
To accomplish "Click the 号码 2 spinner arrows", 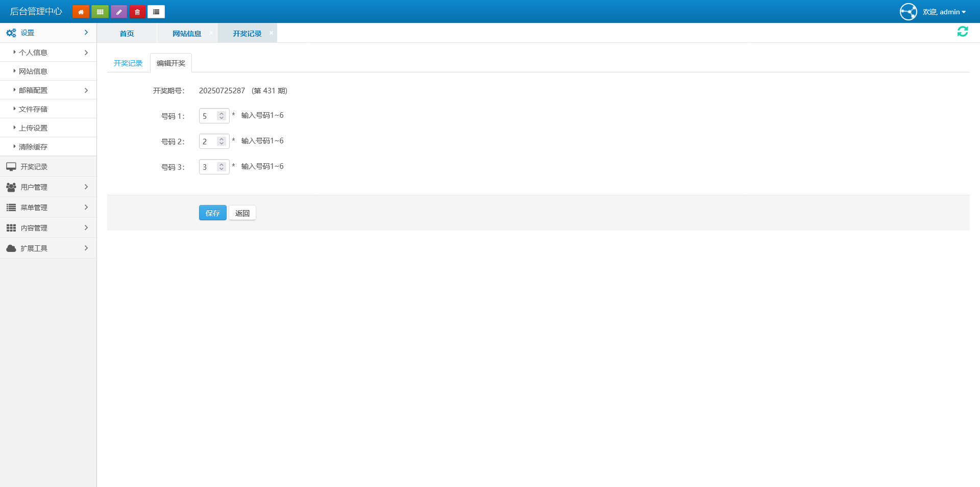I will [x=222, y=141].
